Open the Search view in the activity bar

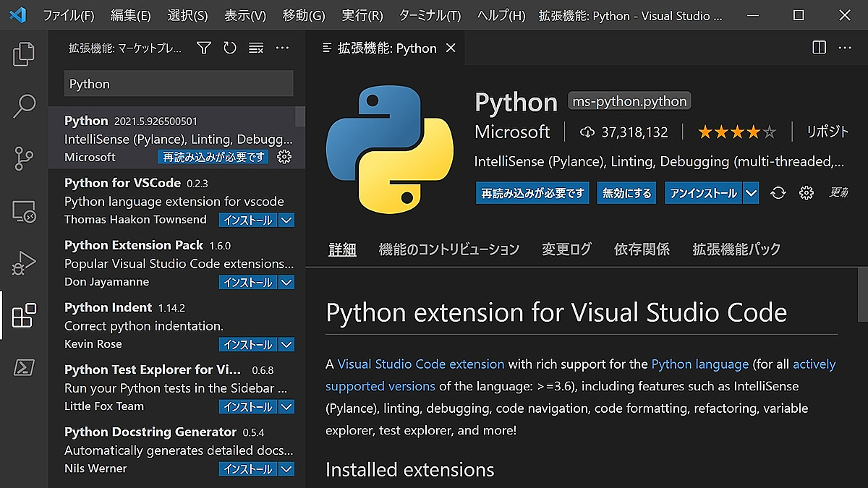tap(24, 106)
